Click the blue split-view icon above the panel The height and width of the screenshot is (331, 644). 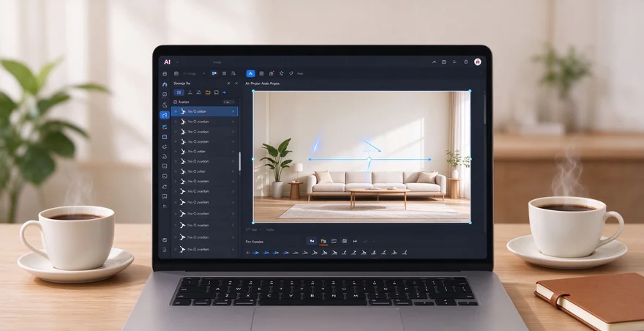coord(214,74)
